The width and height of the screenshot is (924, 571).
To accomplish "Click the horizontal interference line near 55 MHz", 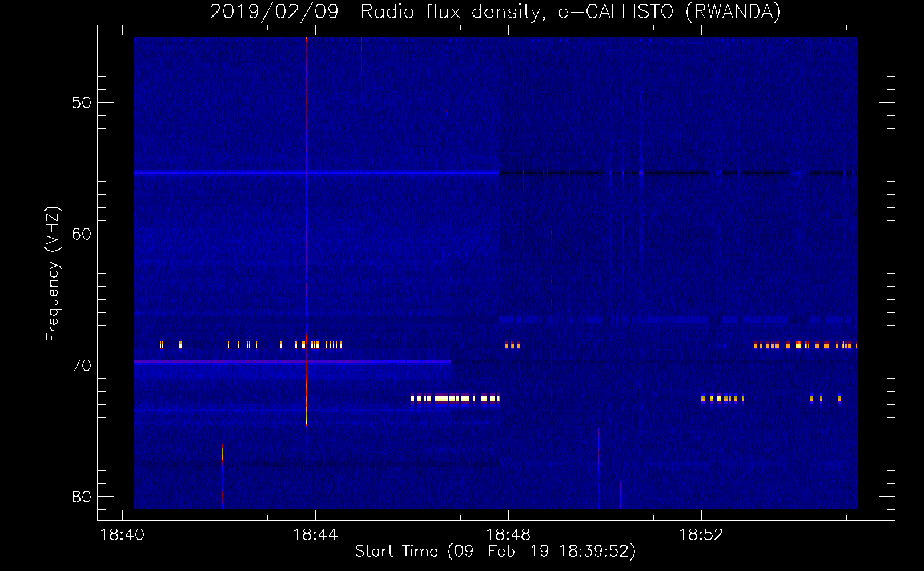I will coord(316,172).
